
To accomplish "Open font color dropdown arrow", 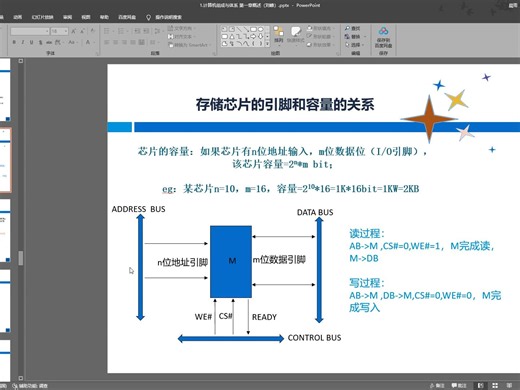I will coord(94,42).
